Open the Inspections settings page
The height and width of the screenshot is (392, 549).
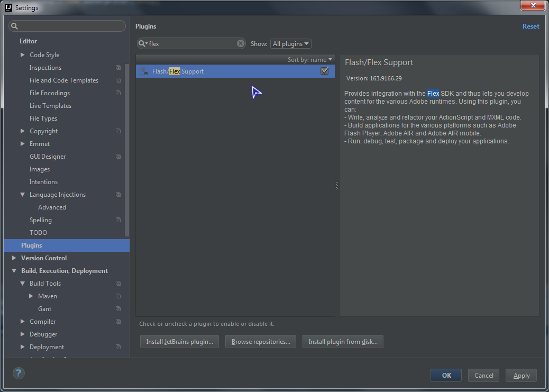coord(45,68)
